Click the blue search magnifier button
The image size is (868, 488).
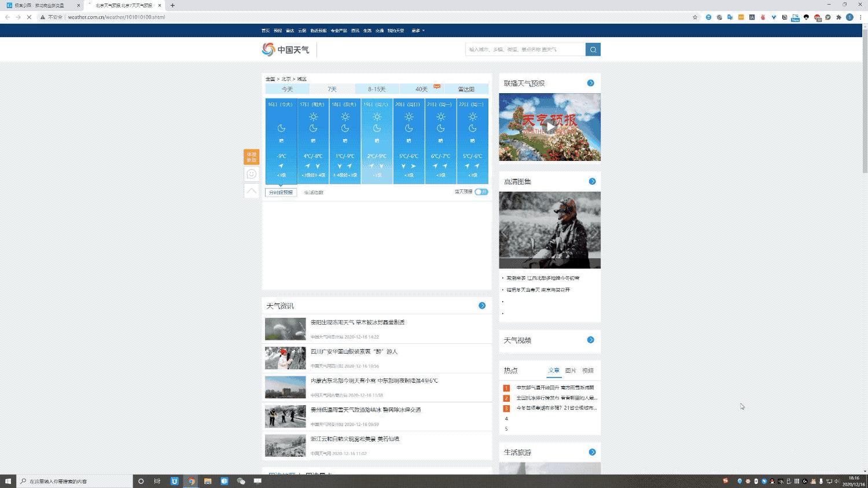(593, 50)
